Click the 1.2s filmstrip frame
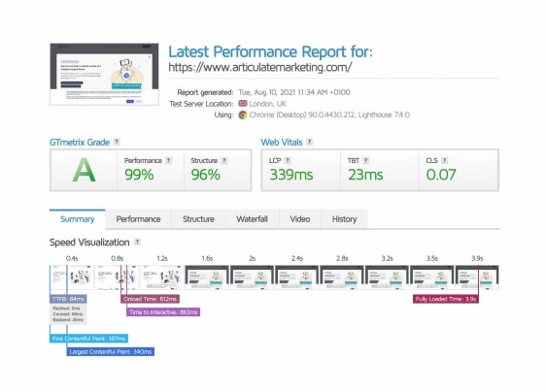 (162, 278)
